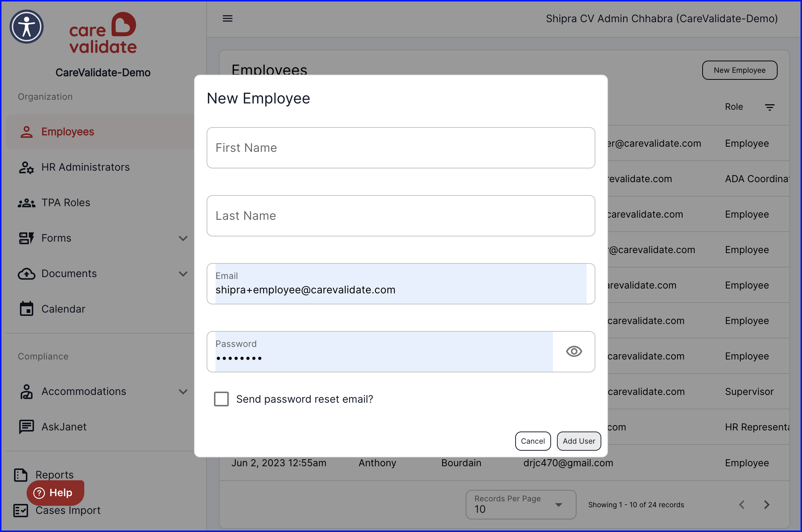Show the password with the eye icon
Viewport: 802px width, 532px height.
(574, 351)
